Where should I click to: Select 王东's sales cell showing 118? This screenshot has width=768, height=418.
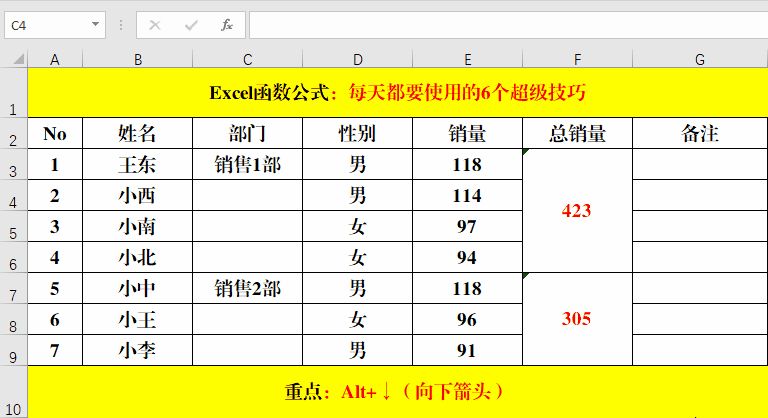467,164
